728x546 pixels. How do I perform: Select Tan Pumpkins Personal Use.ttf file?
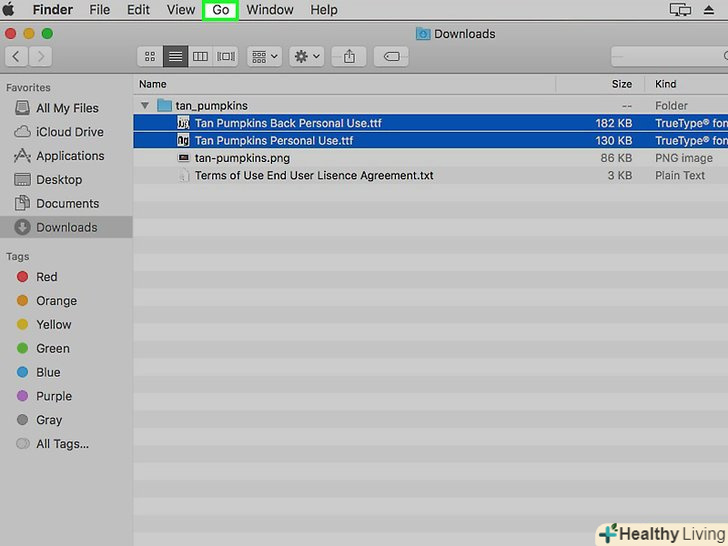430,141
